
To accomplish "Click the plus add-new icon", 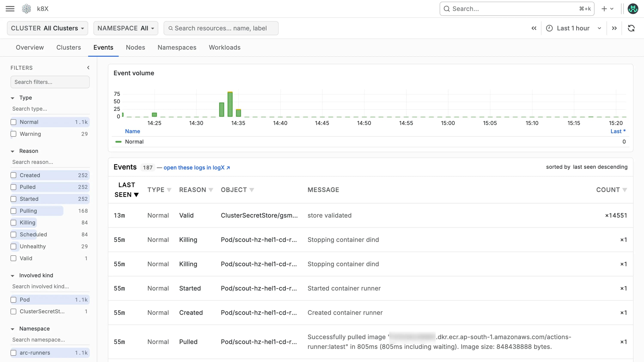I will click(x=604, y=9).
